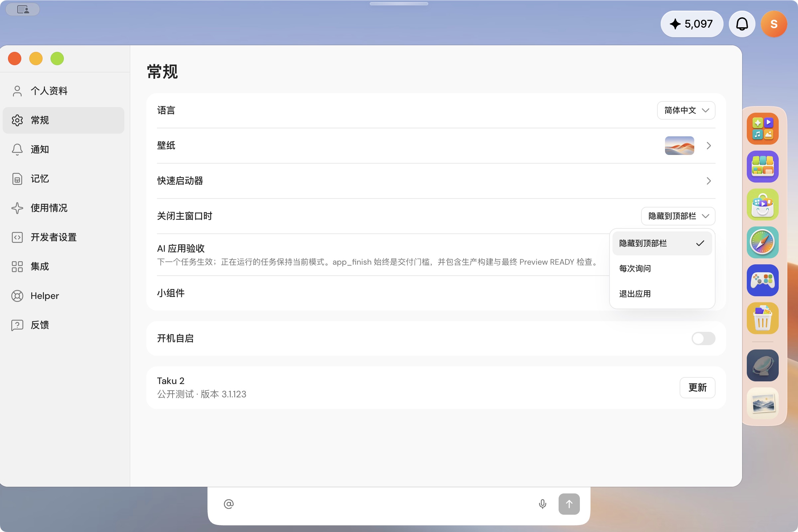Select 常规 in the sidebar
Viewport: 798px width, 532px height.
coord(64,120)
